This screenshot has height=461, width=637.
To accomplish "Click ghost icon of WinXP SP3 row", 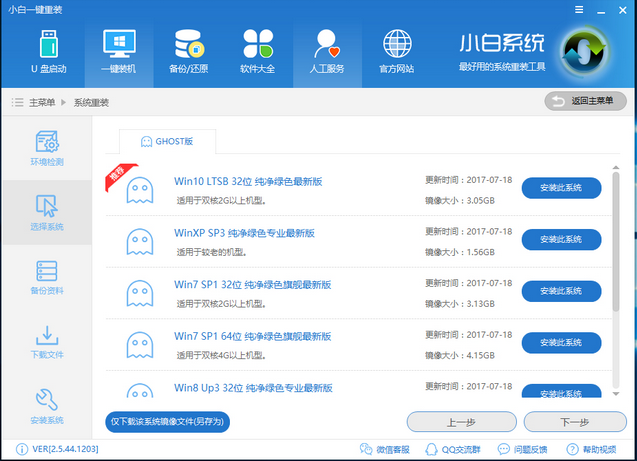I will (140, 242).
